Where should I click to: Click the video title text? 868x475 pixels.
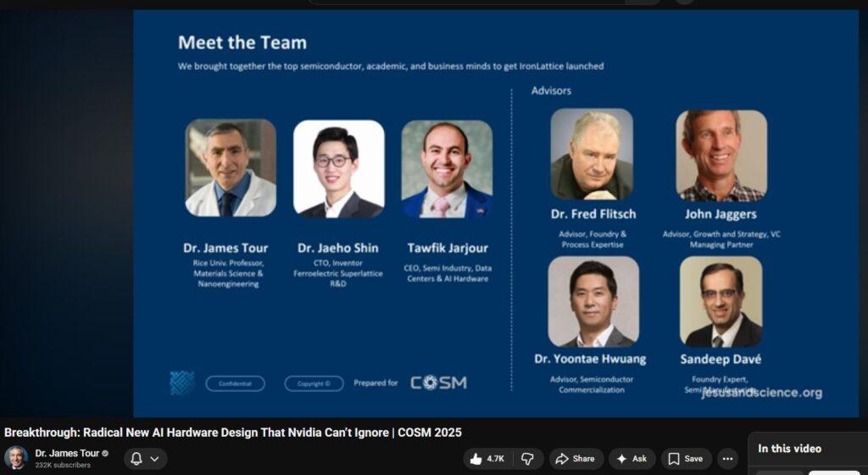coord(233,433)
